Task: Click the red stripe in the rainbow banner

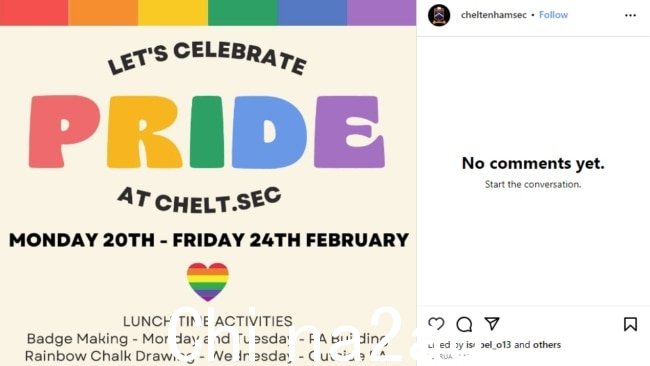Action: click(x=34, y=12)
